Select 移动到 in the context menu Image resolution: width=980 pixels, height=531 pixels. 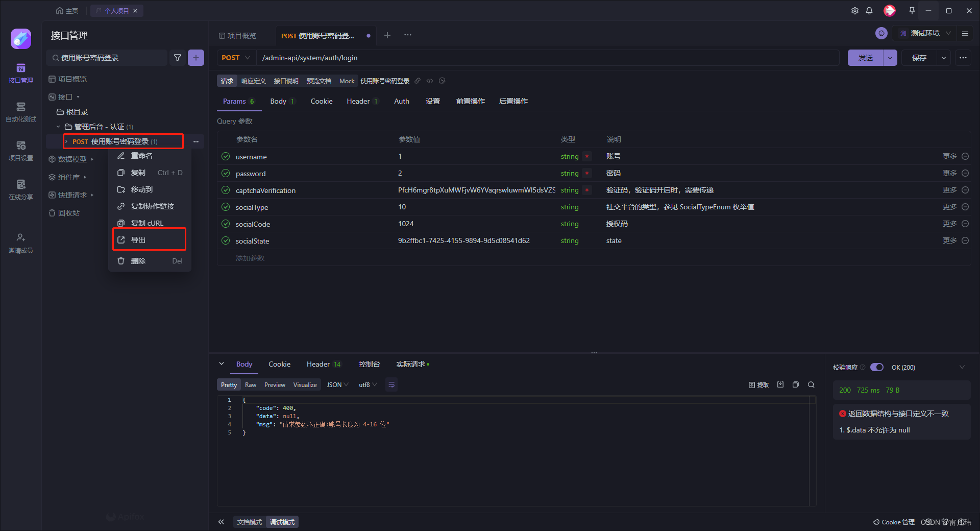click(150, 189)
